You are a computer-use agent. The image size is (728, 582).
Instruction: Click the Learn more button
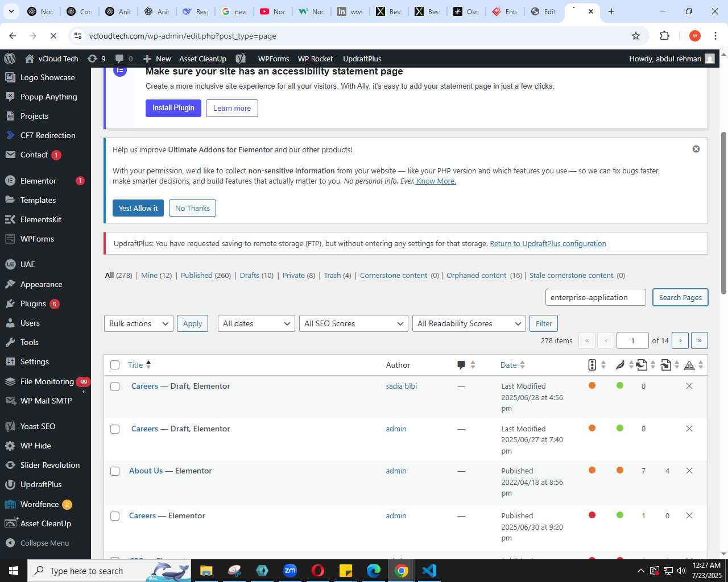pos(232,108)
